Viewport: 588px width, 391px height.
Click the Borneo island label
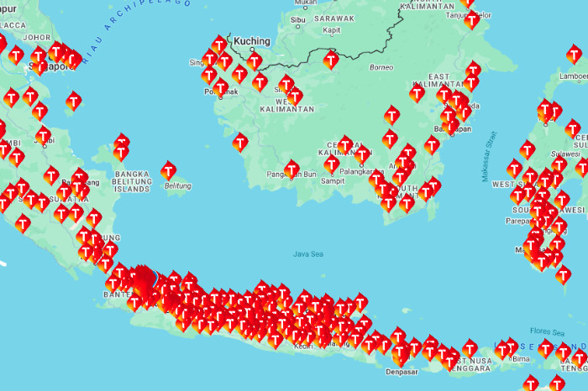381,67
